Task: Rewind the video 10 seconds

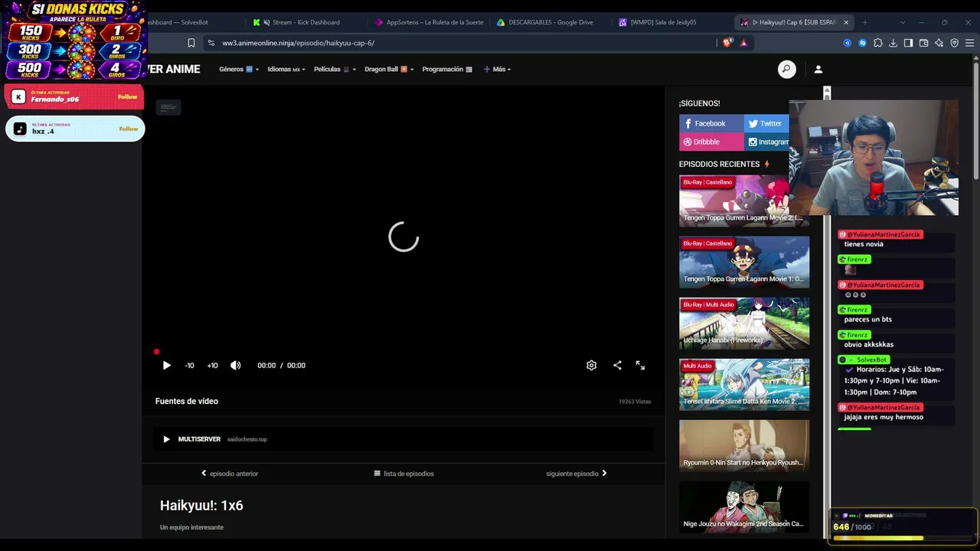Action: click(189, 366)
